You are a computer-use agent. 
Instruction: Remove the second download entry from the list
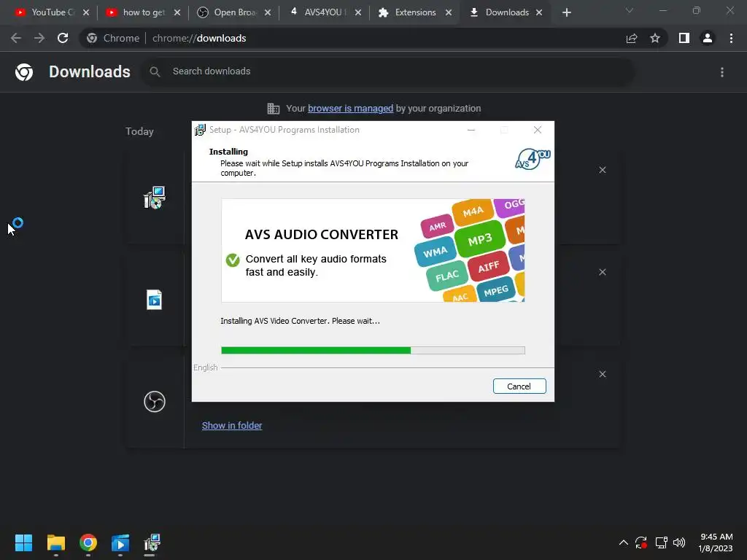[603, 272]
